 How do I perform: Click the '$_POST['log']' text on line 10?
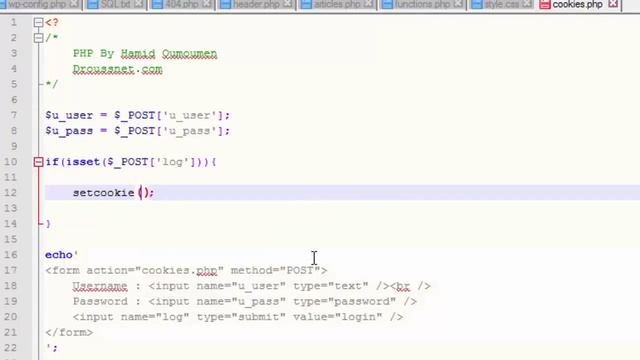tap(151, 162)
